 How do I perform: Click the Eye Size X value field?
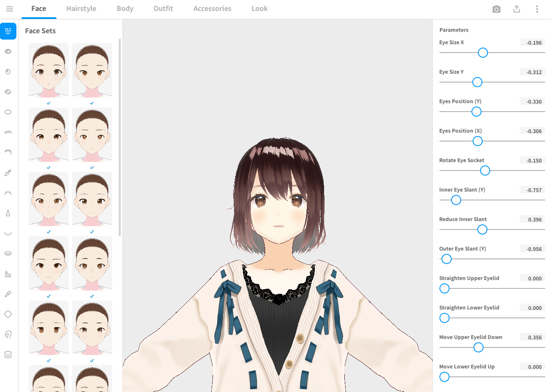click(532, 43)
